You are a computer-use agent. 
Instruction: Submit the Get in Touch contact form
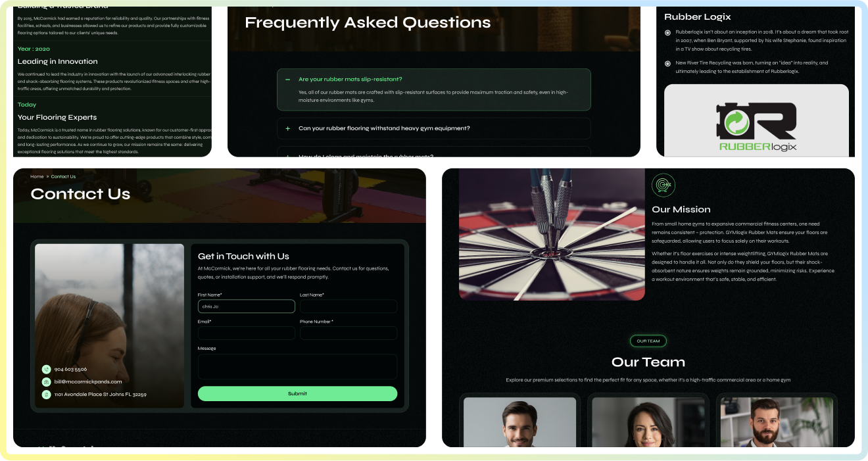[297, 393]
